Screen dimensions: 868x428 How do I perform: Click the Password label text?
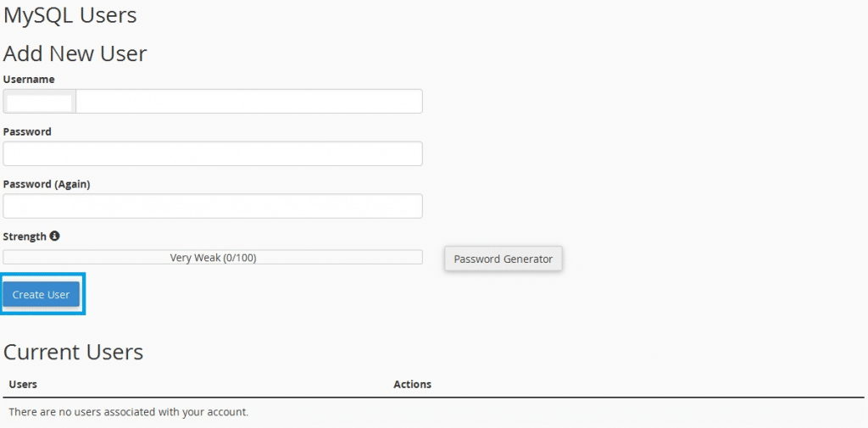27,131
